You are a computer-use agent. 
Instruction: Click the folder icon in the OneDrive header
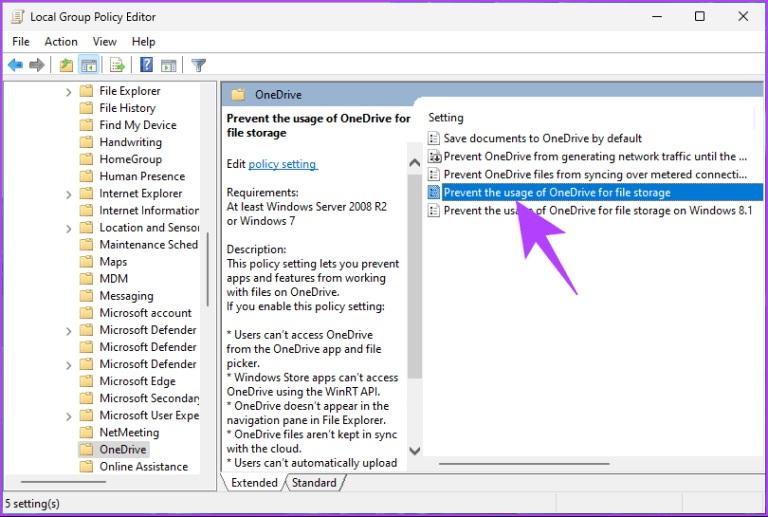pyautogui.click(x=238, y=94)
